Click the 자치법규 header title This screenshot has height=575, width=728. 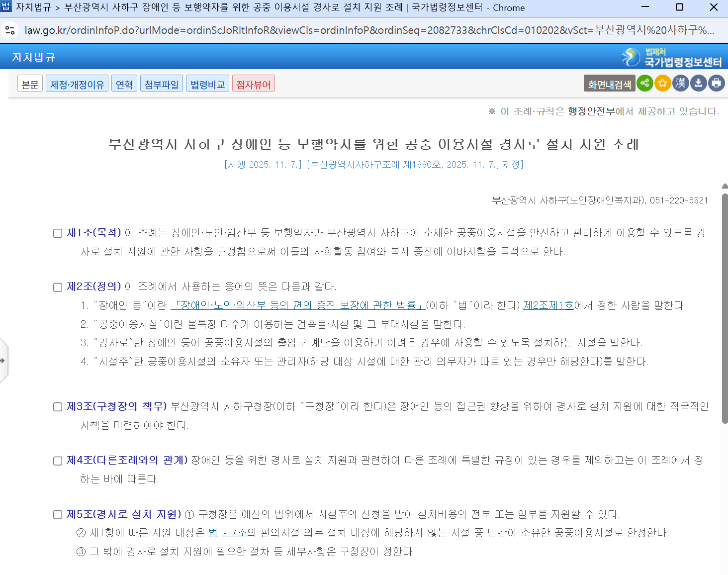click(x=33, y=57)
